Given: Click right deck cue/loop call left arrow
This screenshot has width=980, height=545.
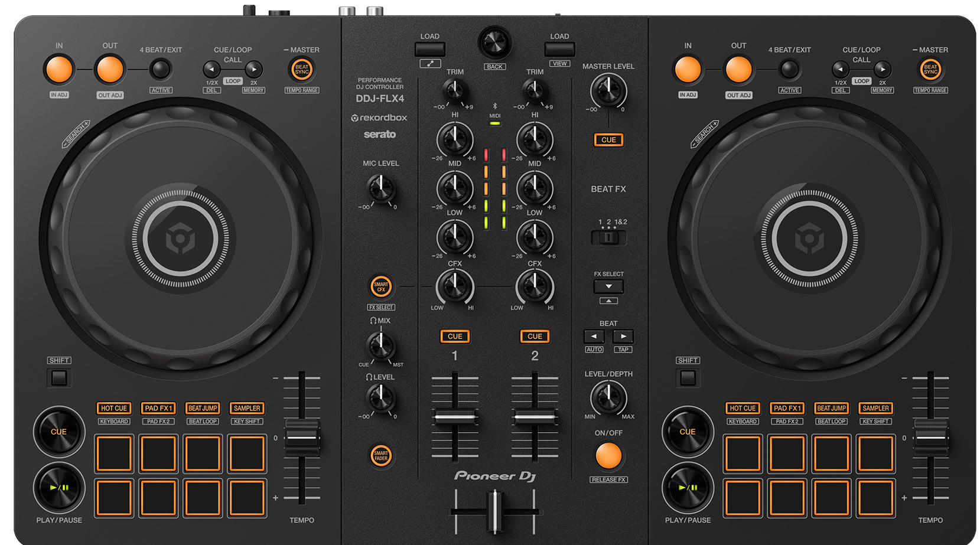Looking at the screenshot, I should 840,70.
